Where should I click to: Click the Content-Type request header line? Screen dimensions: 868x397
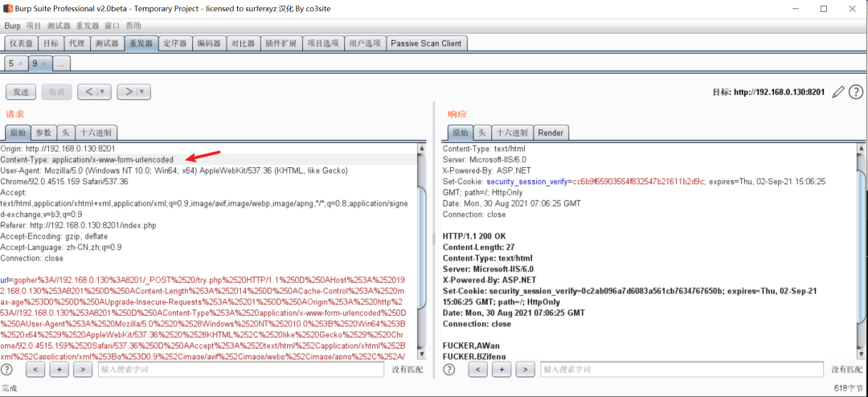[87, 159]
